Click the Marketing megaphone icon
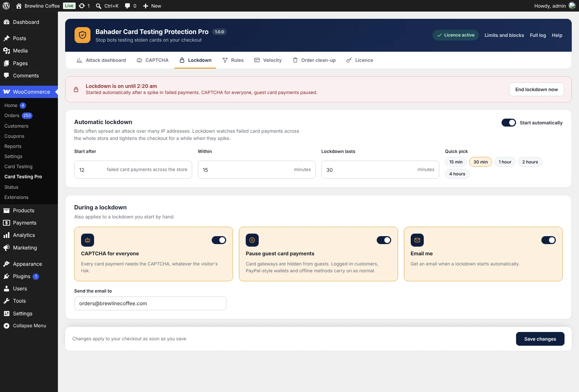 7,248
